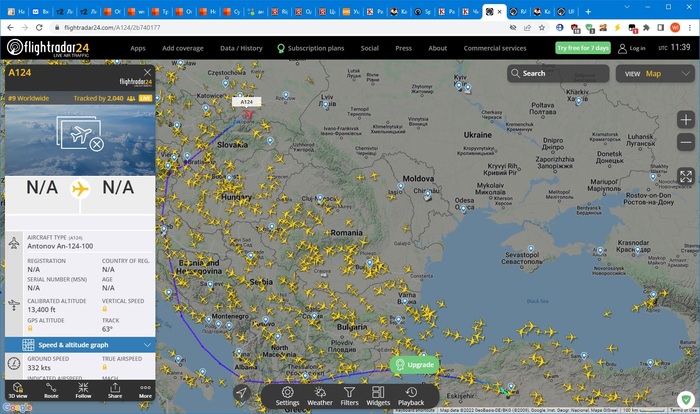This screenshot has height=414, width=700.
Task: Open Subscription plans
Action: 311,48
